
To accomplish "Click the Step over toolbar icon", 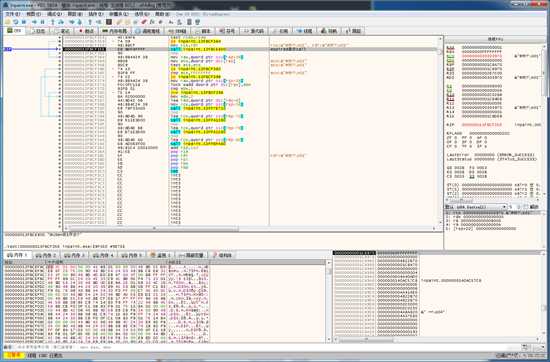I will click(61, 22).
